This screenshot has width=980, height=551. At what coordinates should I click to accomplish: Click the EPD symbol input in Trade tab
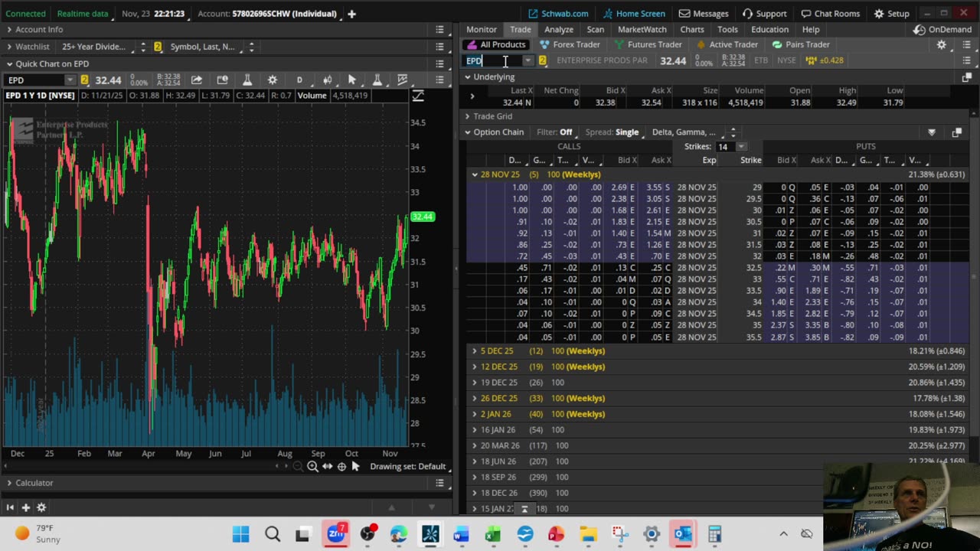[x=493, y=61]
